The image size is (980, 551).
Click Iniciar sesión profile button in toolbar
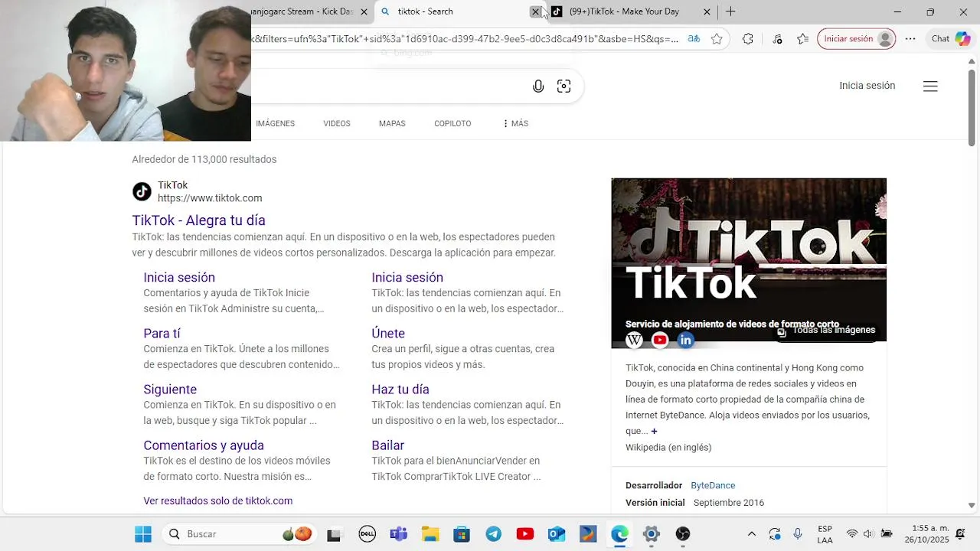coord(857,39)
